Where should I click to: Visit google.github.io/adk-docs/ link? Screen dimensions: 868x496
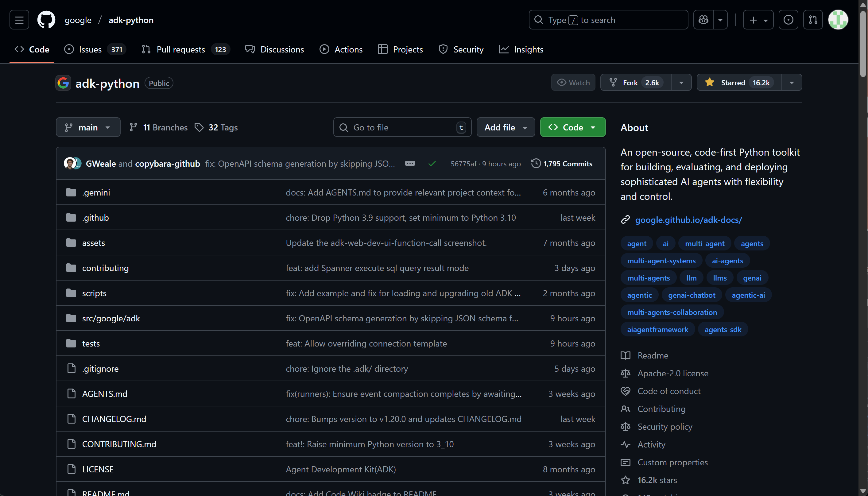pyautogui.click(x=688, y=220)
